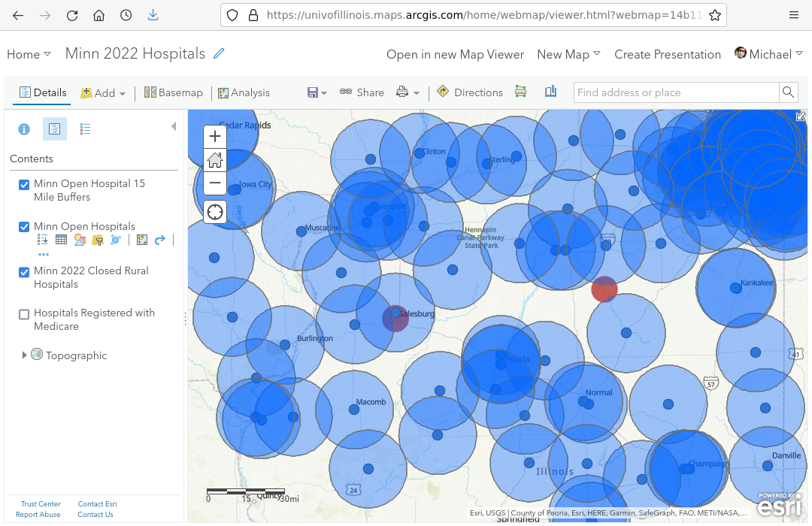Viewport: 812px width, 526px height.
Task: Expand the Topographic basemap layer
Action: click(25, 355)
